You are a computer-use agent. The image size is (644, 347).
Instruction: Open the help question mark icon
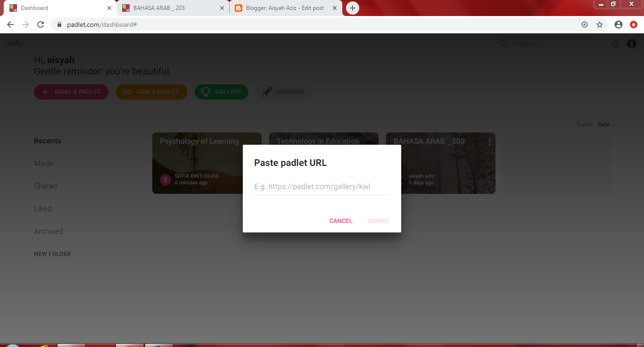[615, 44]
